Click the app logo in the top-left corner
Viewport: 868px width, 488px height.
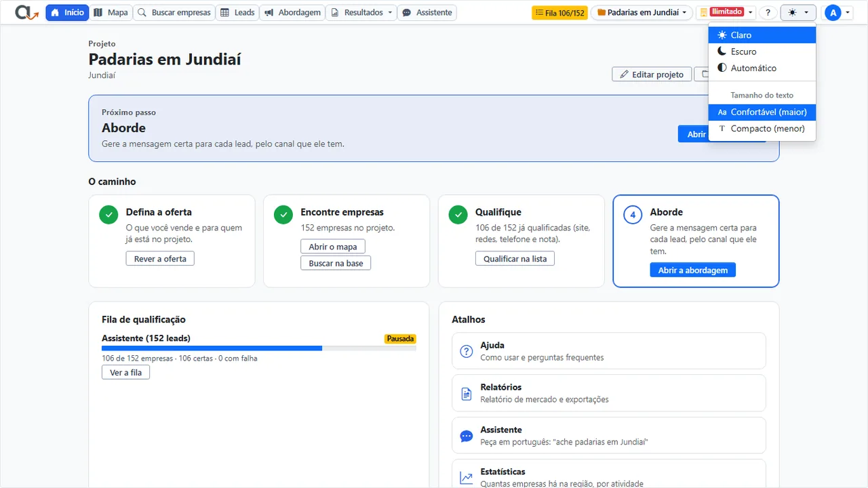(27, 12)
